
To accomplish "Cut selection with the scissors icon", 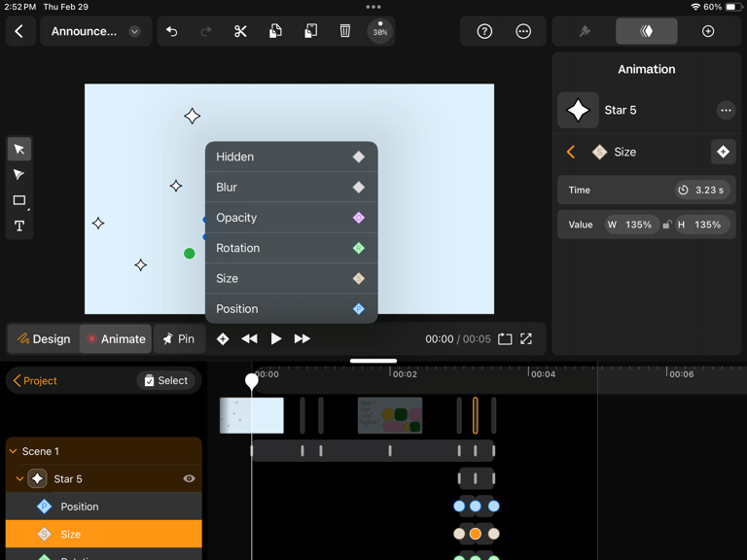I will pos(240,31).
